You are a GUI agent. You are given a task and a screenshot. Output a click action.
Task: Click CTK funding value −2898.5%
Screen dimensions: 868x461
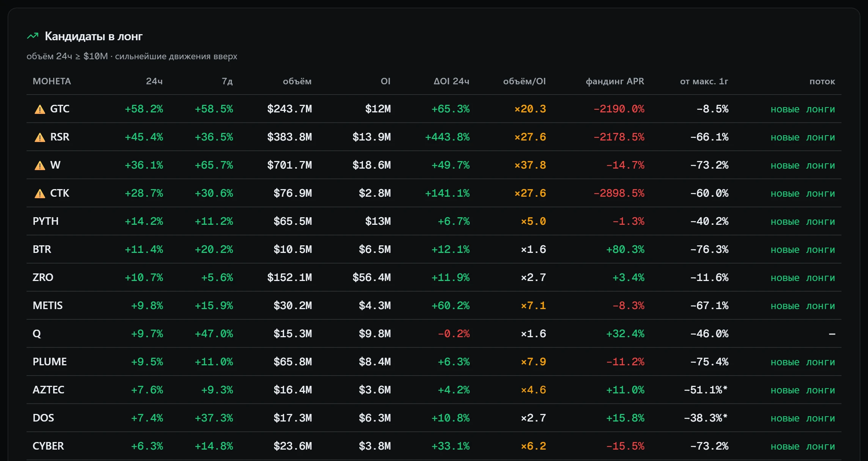[619, 193]
